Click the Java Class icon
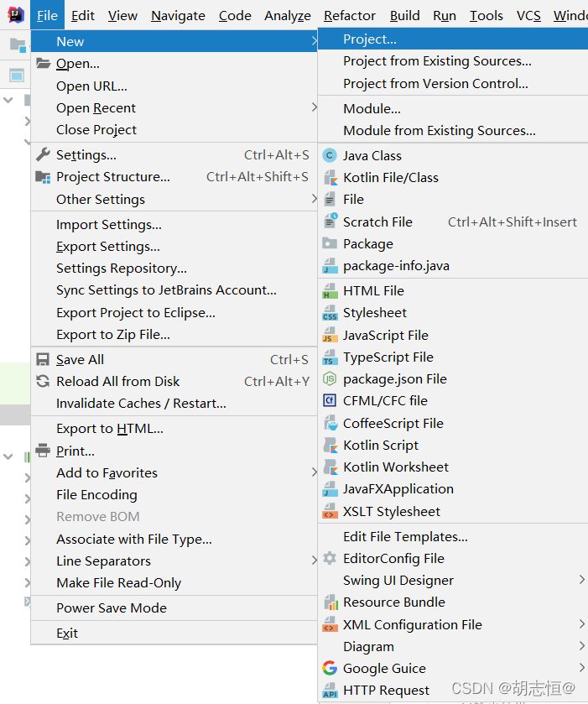This screenshot has height=704, width=588. pos(330,156)
